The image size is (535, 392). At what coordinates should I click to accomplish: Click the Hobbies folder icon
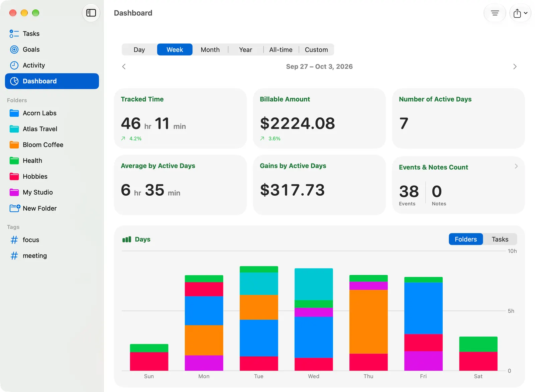tap(14, 176)
